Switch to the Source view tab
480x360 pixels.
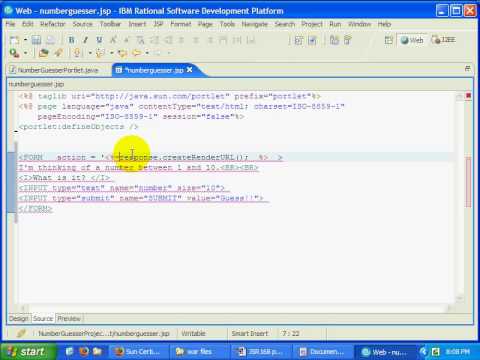click(x=43, y=319)
